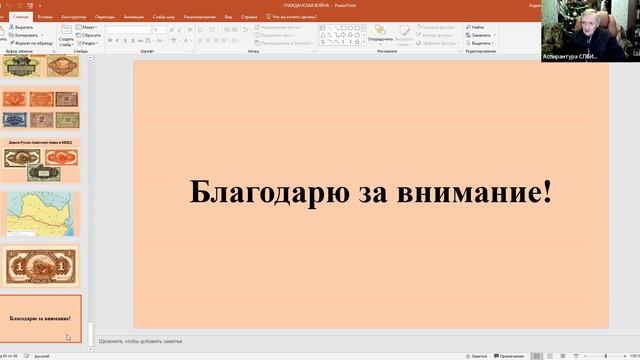
Task: Select the star shape in gallery
Action: (357, 42)
